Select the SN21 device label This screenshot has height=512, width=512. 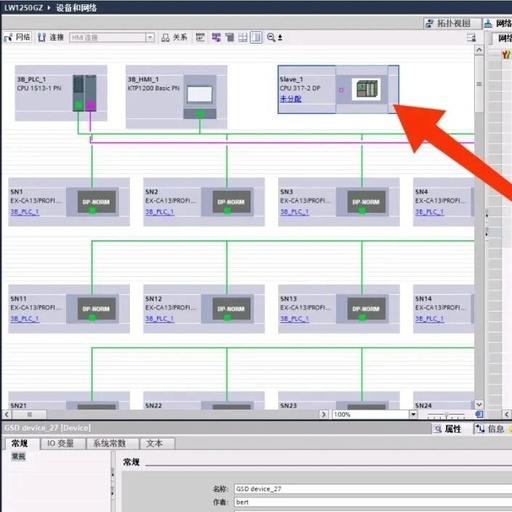(x=18, y=406)
